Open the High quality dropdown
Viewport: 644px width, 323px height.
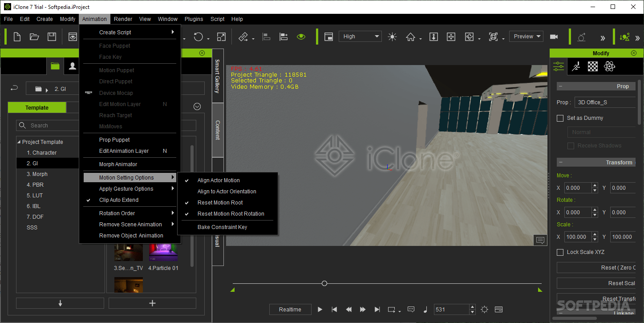[x=360, y=37]
